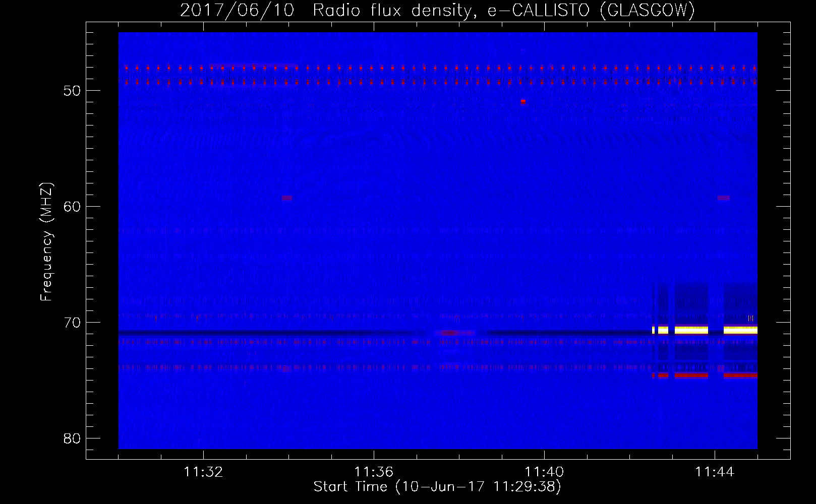This screenshot has width=816, height=504.
Task: Click the '70' frequency tick label
Action: [72, 323]
